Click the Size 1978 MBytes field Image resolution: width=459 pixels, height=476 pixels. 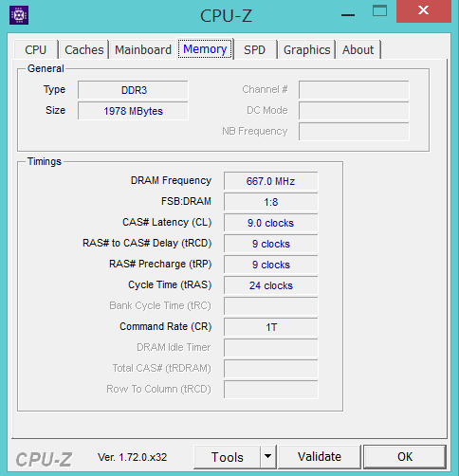point(133,111)
